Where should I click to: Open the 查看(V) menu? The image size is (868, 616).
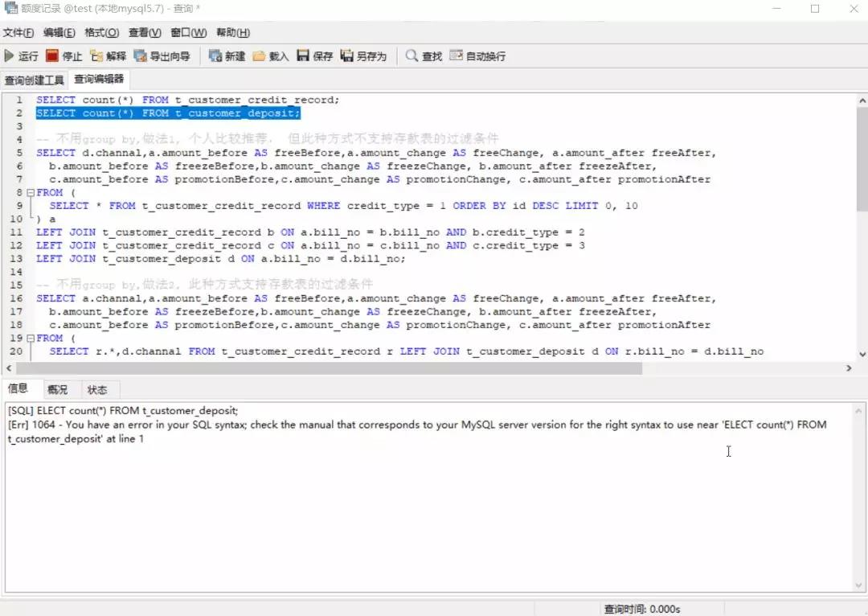tap(145, 33)
